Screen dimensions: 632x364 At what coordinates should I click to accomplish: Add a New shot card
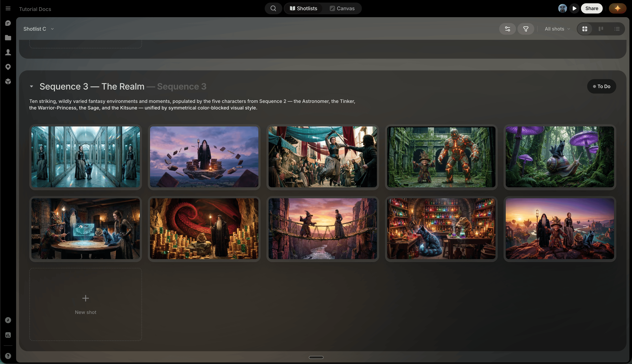point(86,304)
